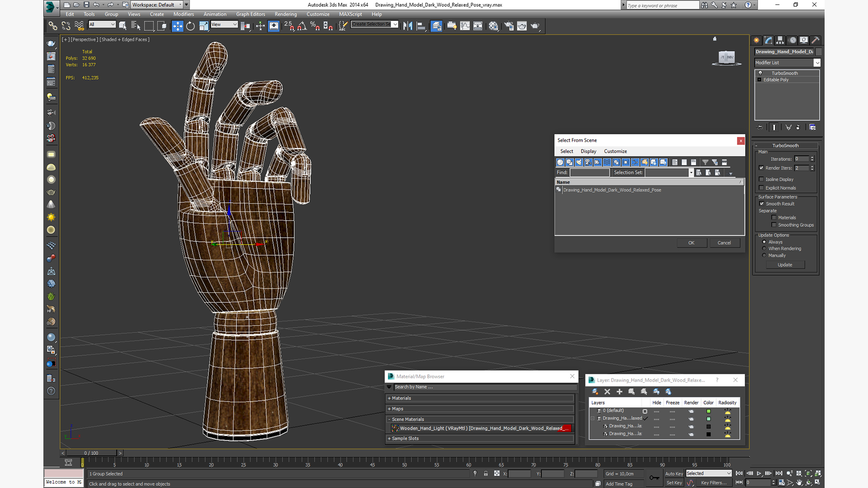Enable Separate by Smoothing Groups checkbox

774,225
